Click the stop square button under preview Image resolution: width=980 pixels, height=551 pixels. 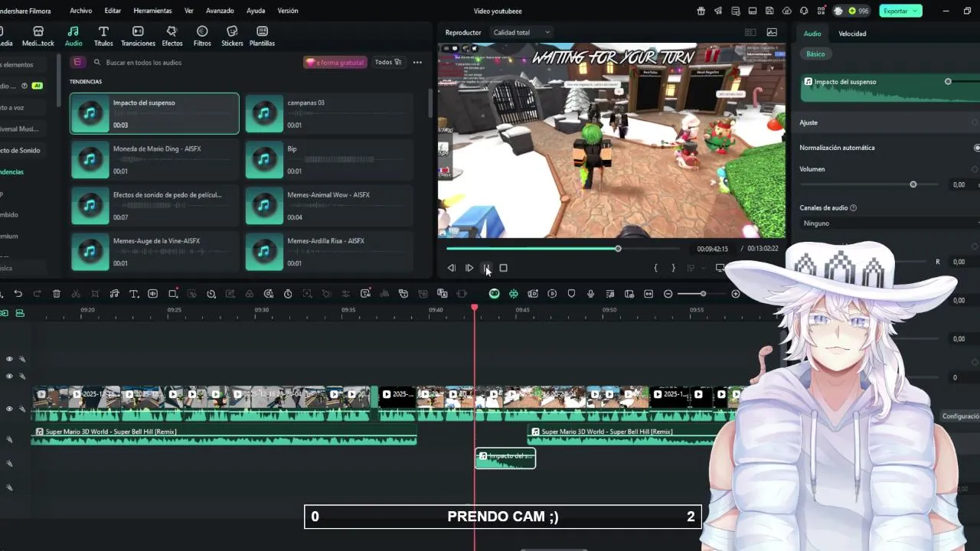click(x=503, y=268)
